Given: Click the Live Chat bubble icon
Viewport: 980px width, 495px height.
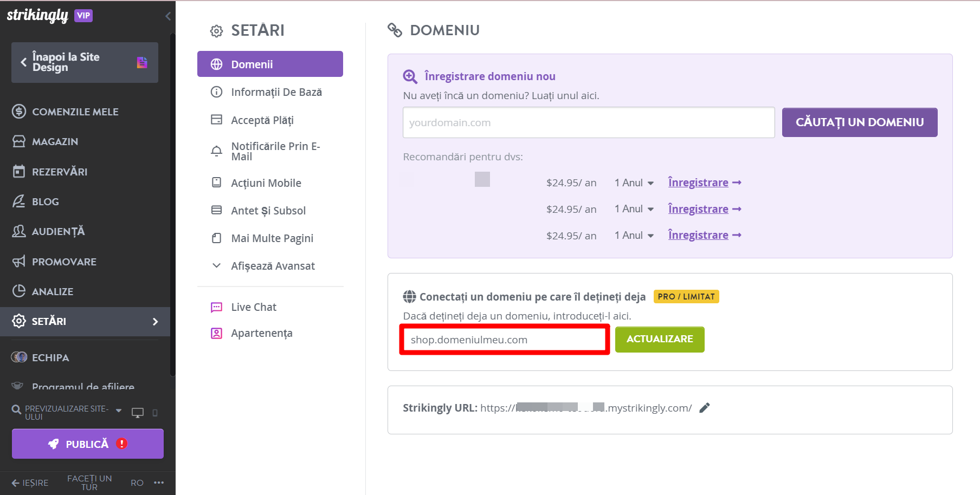Looking at the screenshot, I should [x=216, y=307].
